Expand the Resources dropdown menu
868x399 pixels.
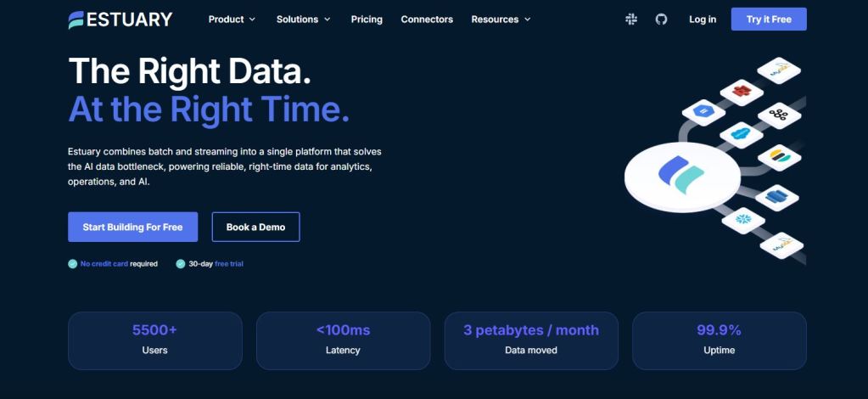501,20
